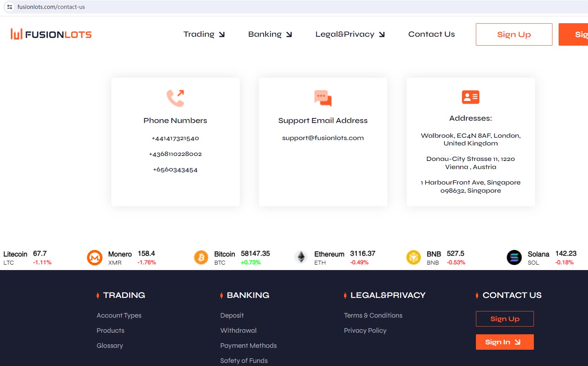Click the FusionLots logo
This screenshot has width=588, height=366.
[x=51, y=34]
